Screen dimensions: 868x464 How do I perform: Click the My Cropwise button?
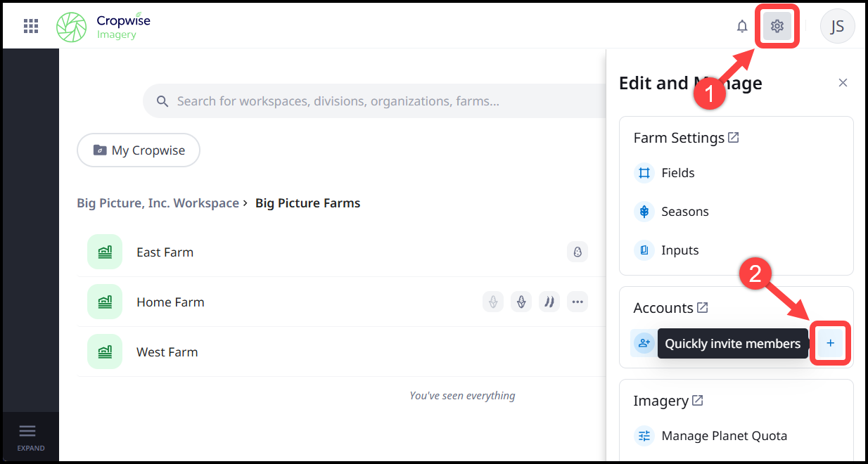tap(139, 150)
